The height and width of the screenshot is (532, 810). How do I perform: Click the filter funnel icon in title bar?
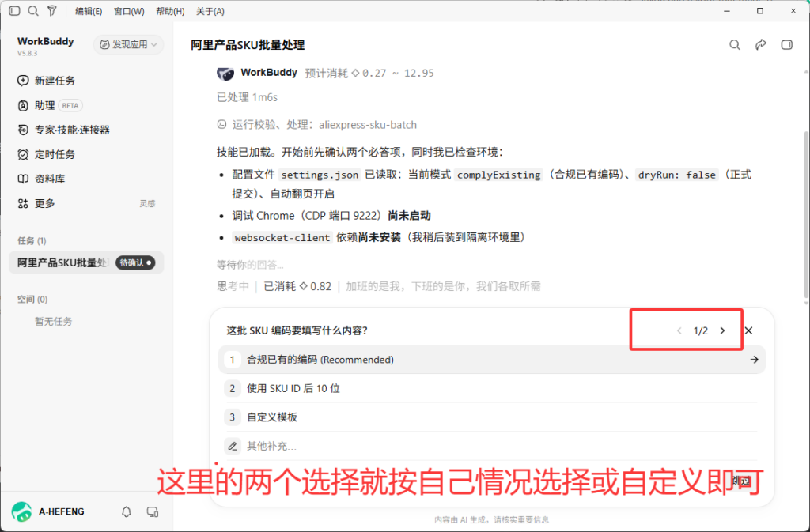click(52, 11)
